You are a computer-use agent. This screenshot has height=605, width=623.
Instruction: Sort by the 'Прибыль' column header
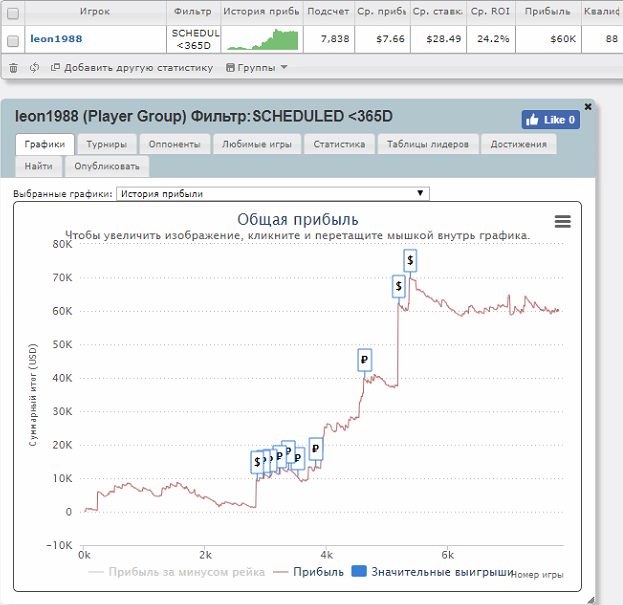pos(548,12)
